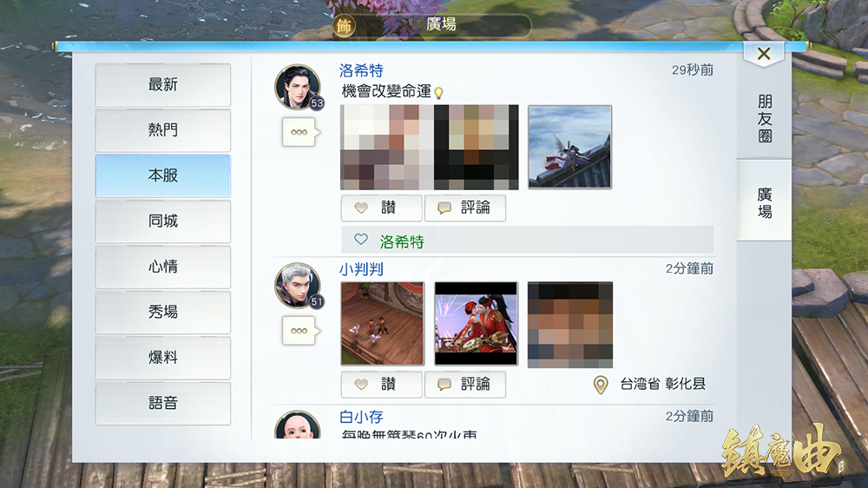Click the 飾 icon in top bar
The image size is (868, 488).
pos(345,26)
